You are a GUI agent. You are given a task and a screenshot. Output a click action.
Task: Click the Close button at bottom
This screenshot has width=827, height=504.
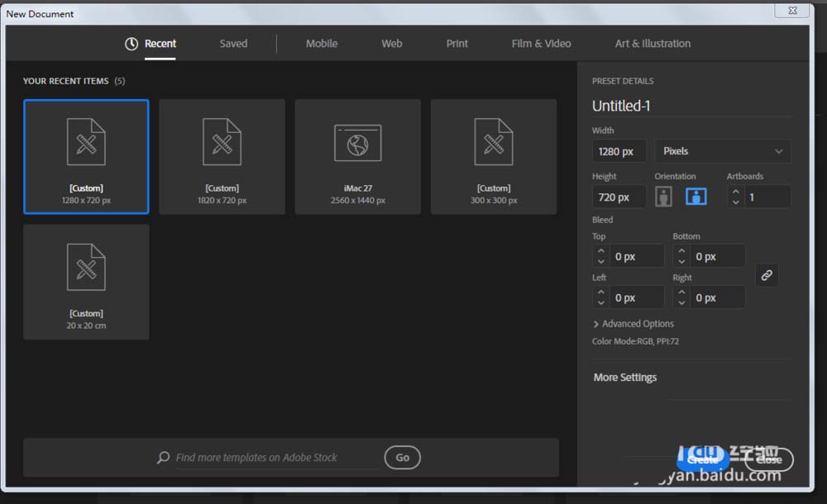pyautogui.click(x=768, y=459)
